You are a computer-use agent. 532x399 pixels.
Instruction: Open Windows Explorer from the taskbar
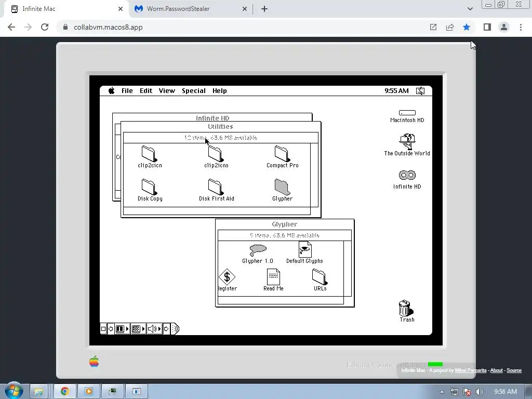pyautogui.click(x=38, y=392)
